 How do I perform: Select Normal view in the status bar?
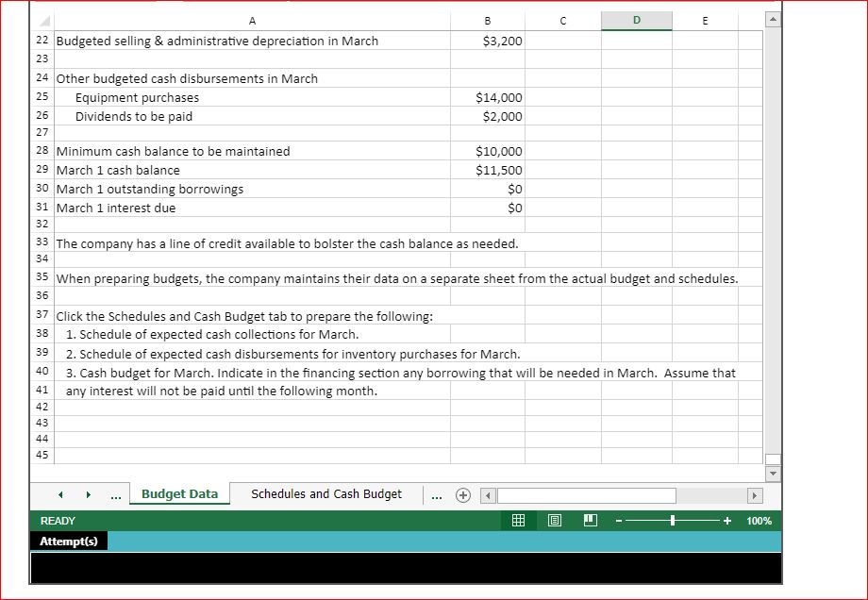click(x=518, y=520)
